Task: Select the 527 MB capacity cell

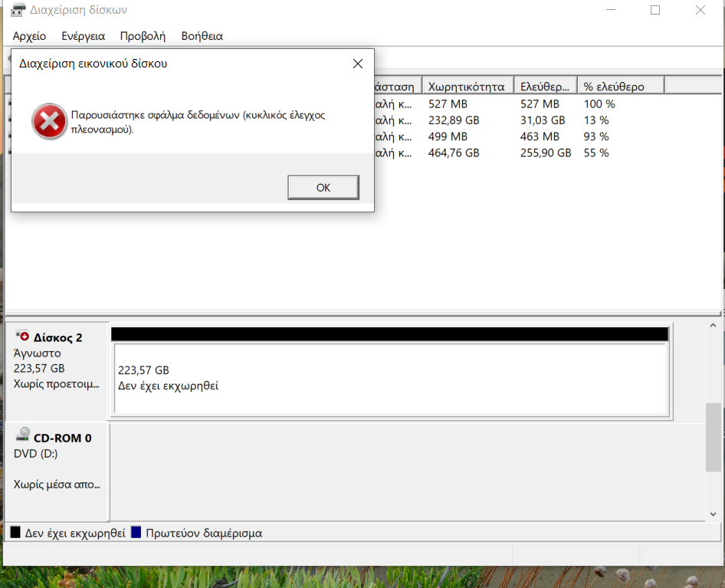Action: pyautogui.click(x=448, y=104)
